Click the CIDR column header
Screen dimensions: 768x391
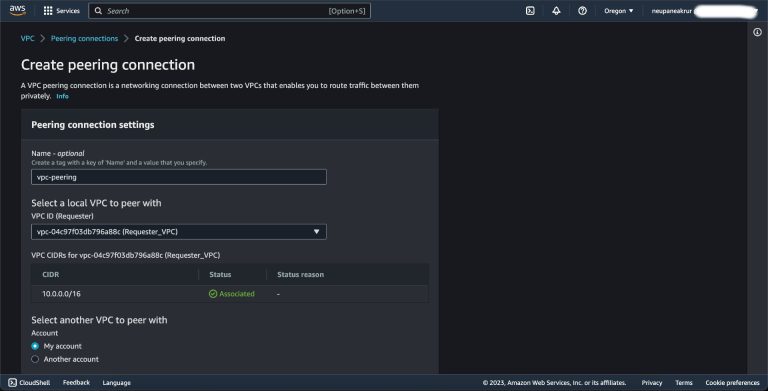(50, 274)
